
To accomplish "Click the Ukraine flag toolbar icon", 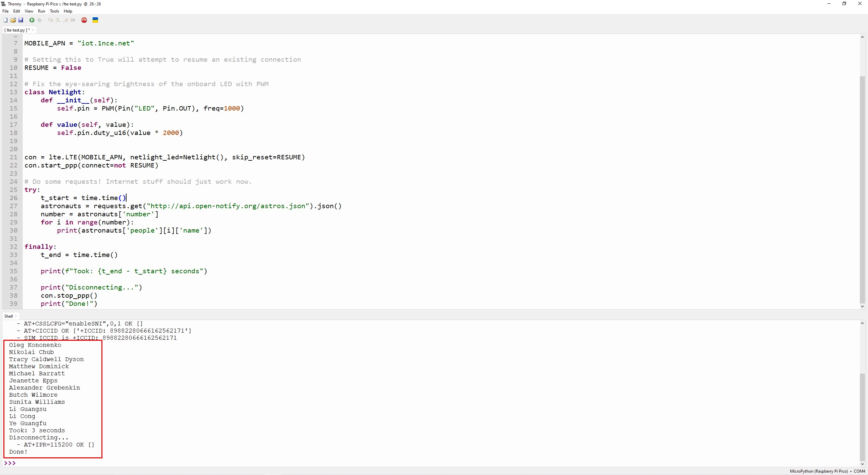I will 95,20.
